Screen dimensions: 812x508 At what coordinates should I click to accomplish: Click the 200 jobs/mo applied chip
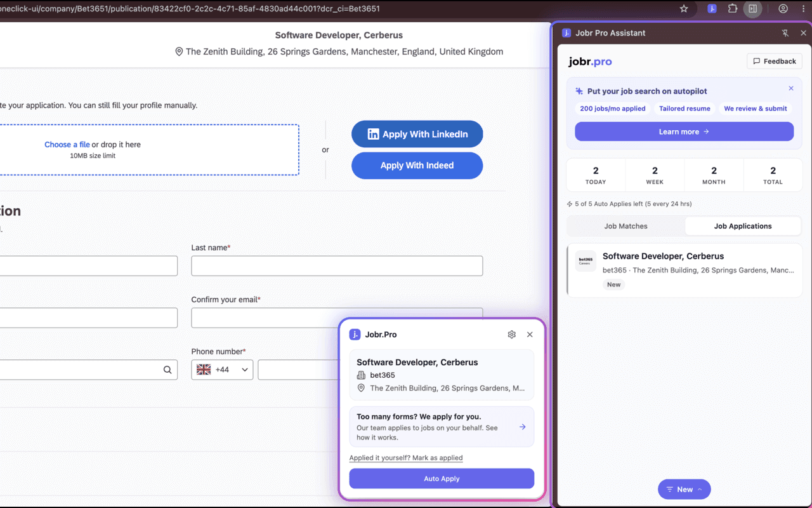click(613, 109)
